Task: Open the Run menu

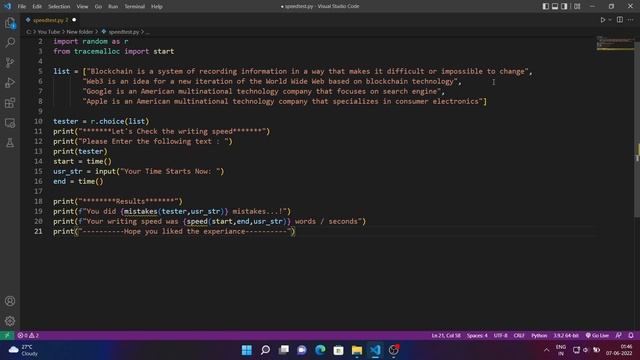Action: coord(113,7)
